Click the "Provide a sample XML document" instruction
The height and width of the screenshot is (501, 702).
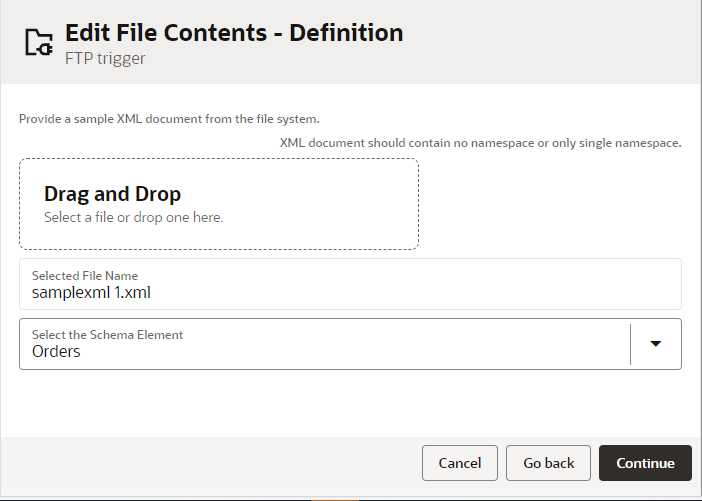tap(169, 119)
